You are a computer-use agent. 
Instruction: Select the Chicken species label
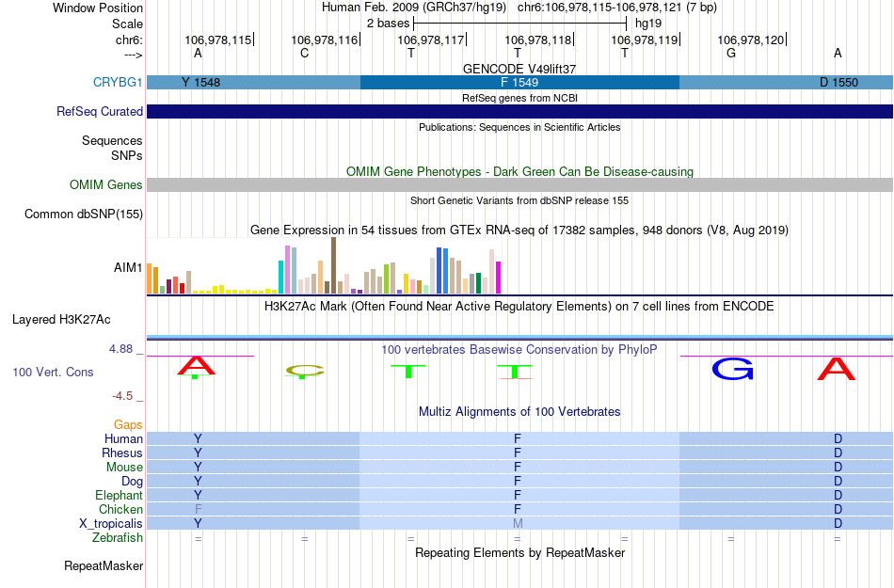pos(120,509)
